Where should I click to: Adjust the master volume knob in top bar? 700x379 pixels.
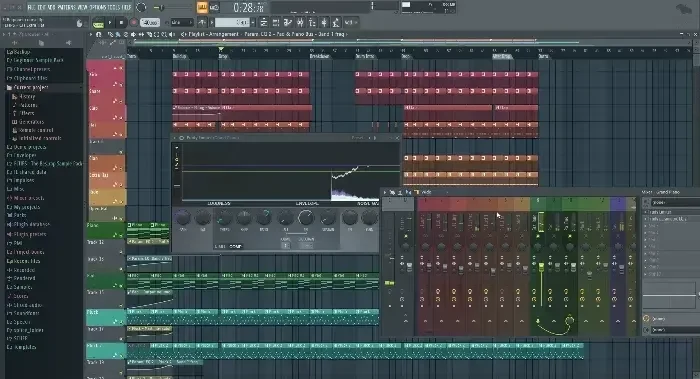coord(141,7)
